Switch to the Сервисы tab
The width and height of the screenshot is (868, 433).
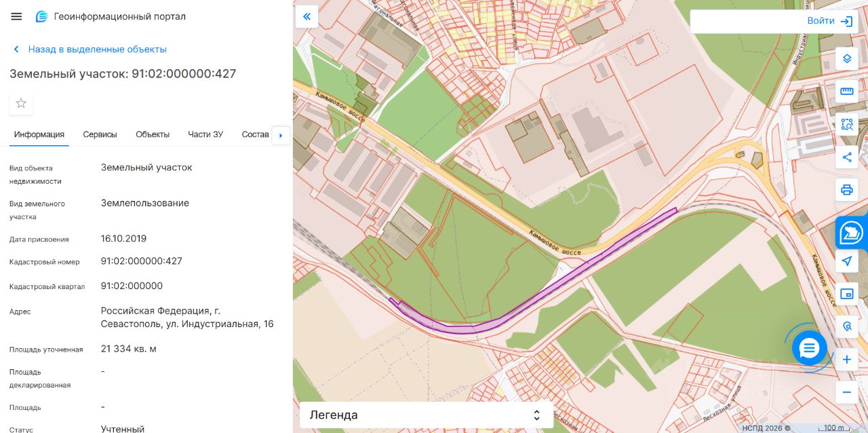pyautogui.click(x=100, y=134)
